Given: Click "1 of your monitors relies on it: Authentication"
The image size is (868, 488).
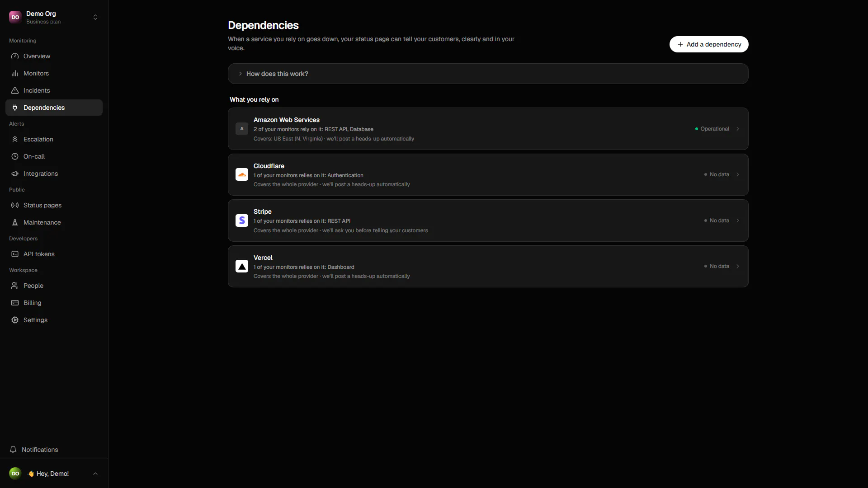Looking at the screenshot, I should 308,175.
